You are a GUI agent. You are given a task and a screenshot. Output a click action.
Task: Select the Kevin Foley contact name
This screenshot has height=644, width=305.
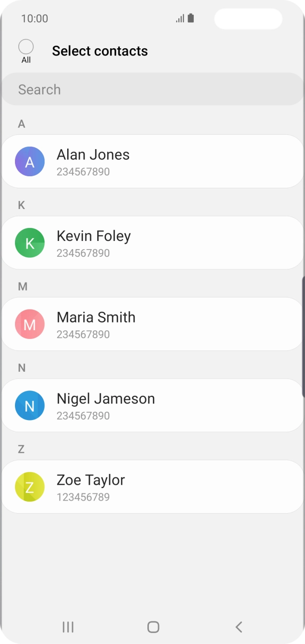(94, 236)
